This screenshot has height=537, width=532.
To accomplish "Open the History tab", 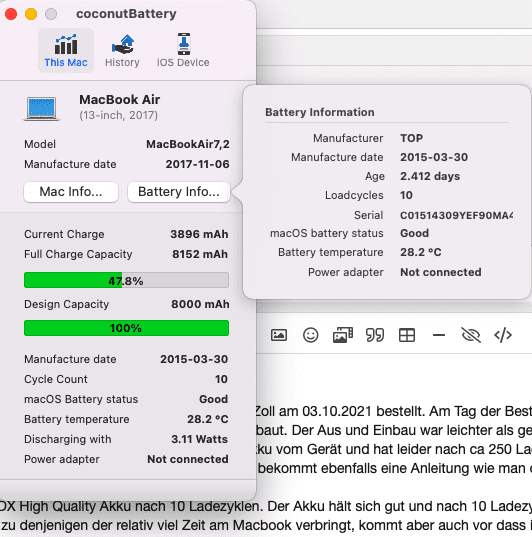I will (122, 51).
